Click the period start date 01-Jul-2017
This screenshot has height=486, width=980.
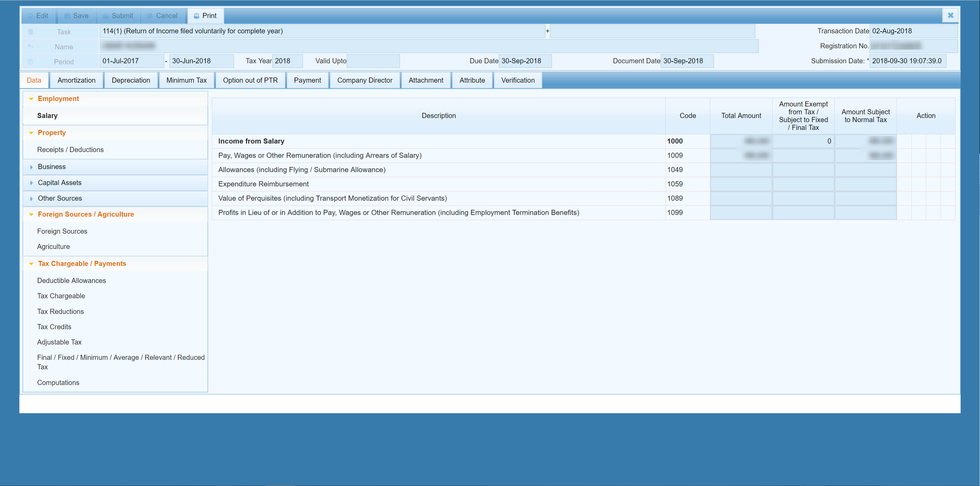point(132,61)
